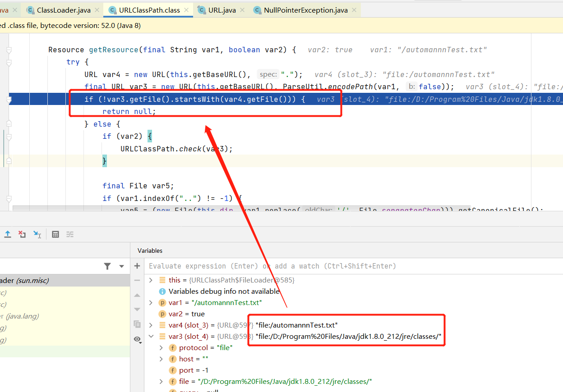Viewport: 563px width, 392px height.
Task: Select the Variables panel tab
Action: pos(150,251)
